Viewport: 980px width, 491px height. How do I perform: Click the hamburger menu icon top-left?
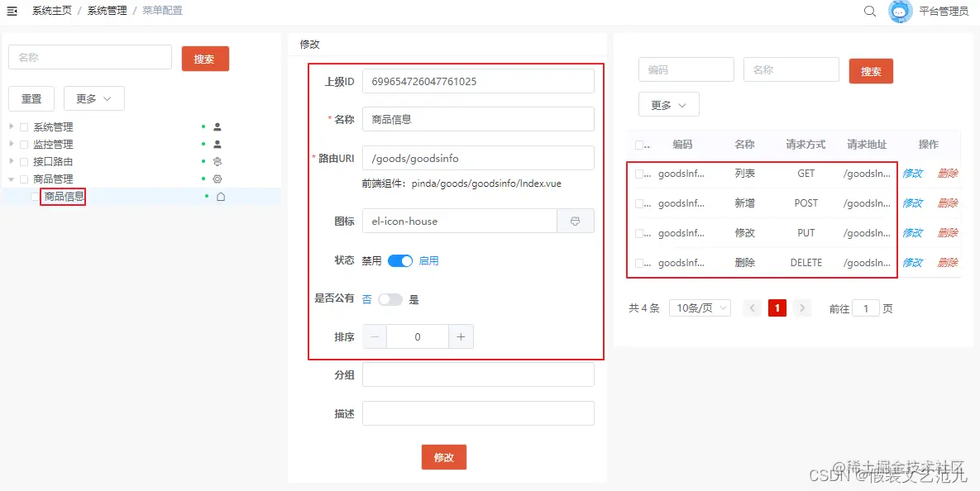click(12, 11)
